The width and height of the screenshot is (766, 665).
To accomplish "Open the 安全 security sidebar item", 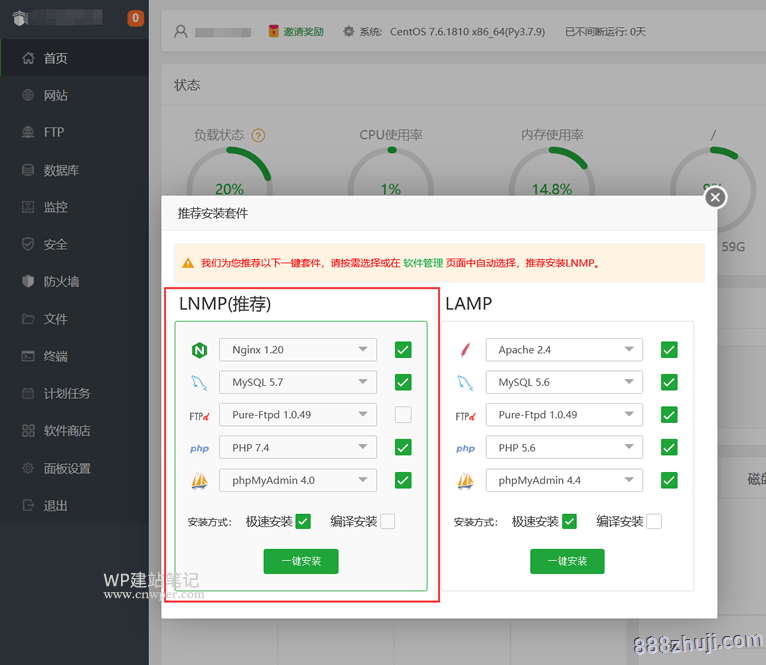I will [x=75, y=244].
